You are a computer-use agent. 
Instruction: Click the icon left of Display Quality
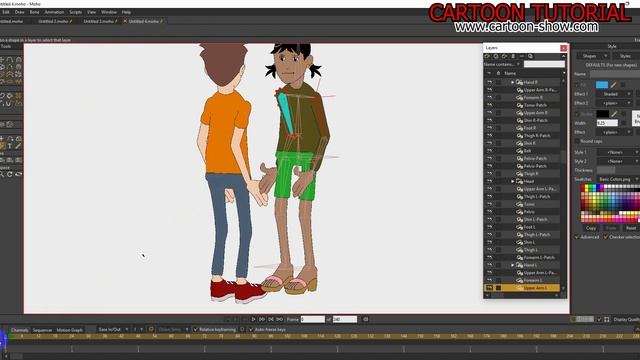[x=607, y=320]
